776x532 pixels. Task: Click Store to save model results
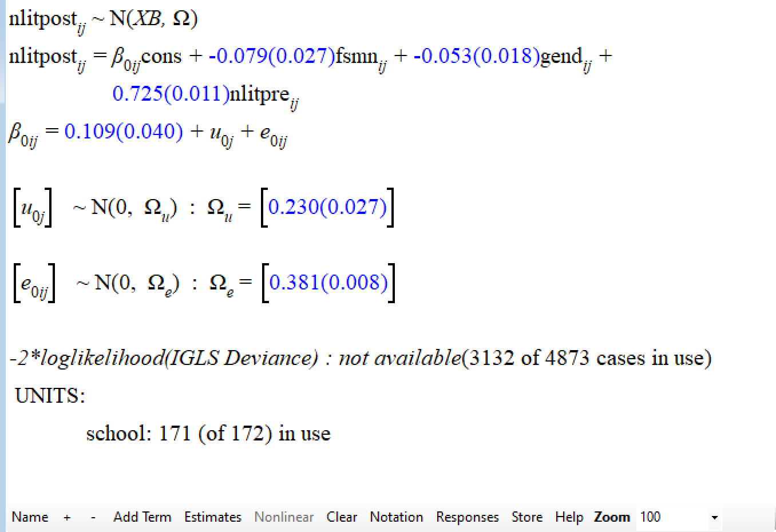[x=526, y=517]
